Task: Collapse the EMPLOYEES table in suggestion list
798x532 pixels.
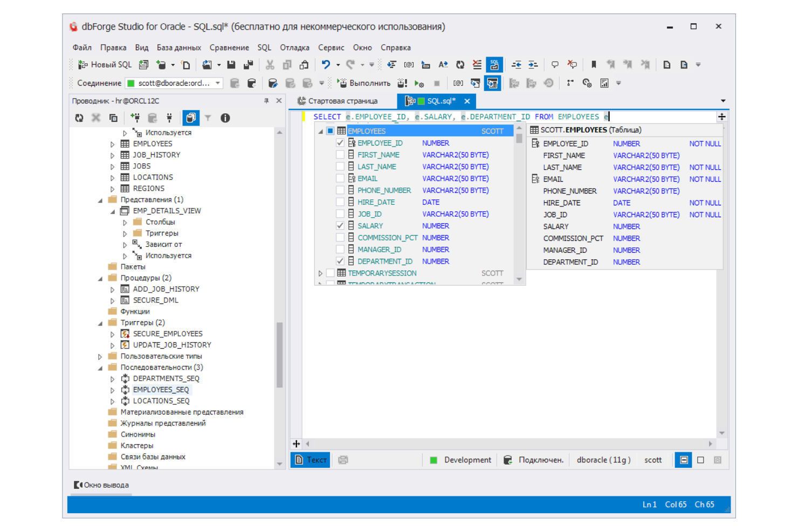Action: point(320,131)
